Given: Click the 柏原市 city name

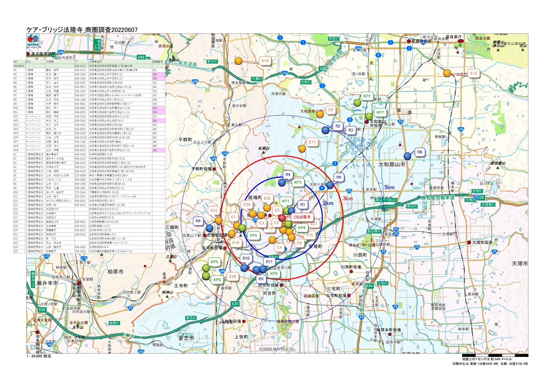Looking at the screenshot, I should point(115,272).
